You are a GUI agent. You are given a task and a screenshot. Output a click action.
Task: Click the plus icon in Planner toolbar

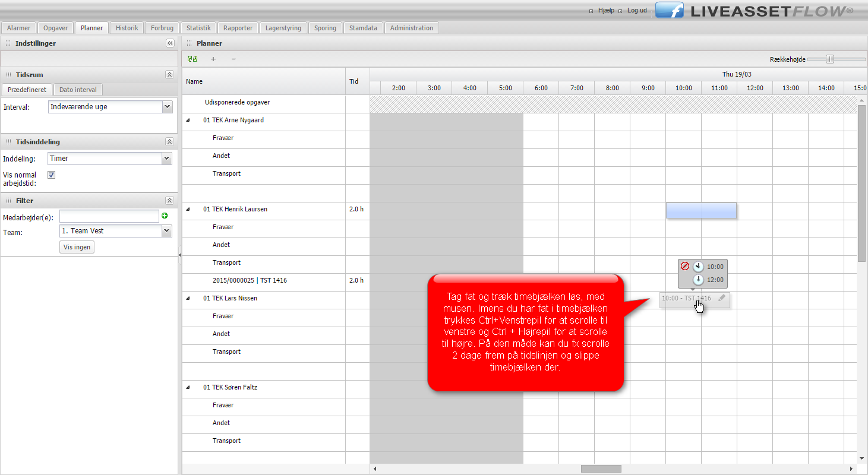pos(213,59)
